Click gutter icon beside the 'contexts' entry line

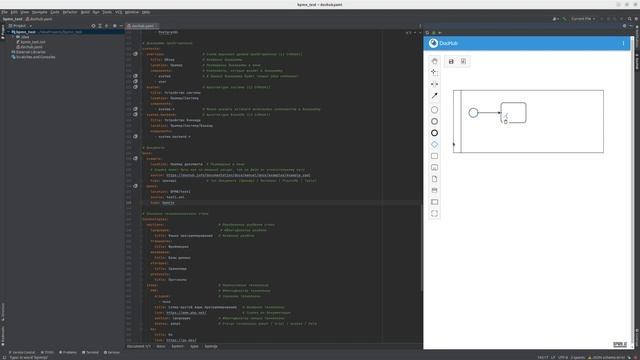coord(136,54)
